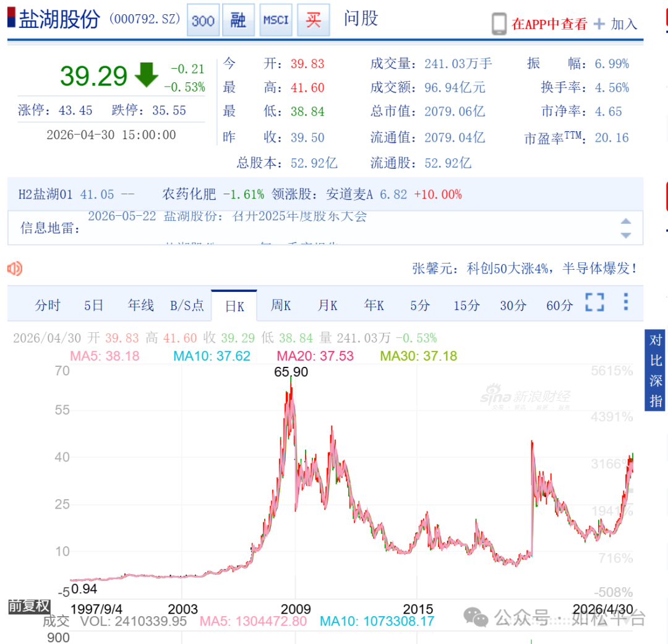Click the MSCI badge
Viewport: 668px width, 644px height.
(276, 20)
